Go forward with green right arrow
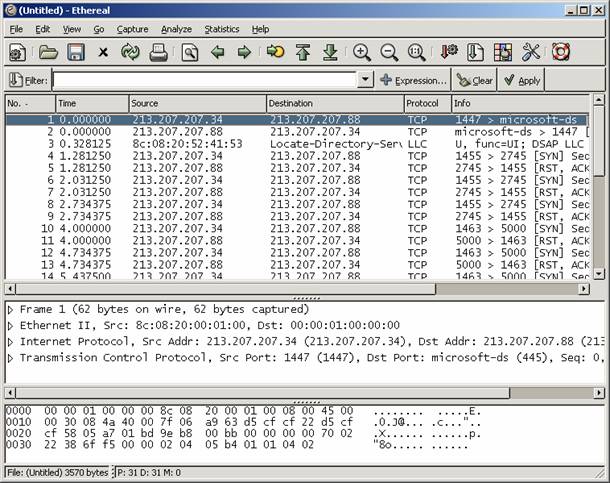Image resolution: width=610 pixels, height=483 pixels. point(244,52)
